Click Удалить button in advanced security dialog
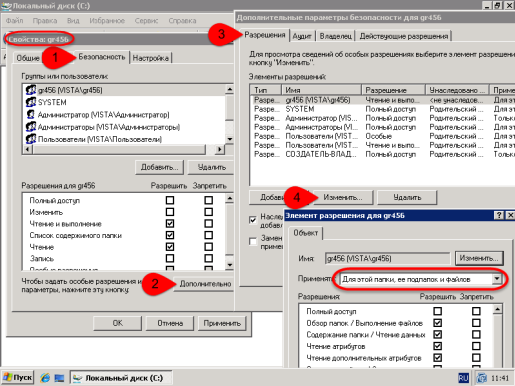Viewport: 515px width, 386px height. 407,197
